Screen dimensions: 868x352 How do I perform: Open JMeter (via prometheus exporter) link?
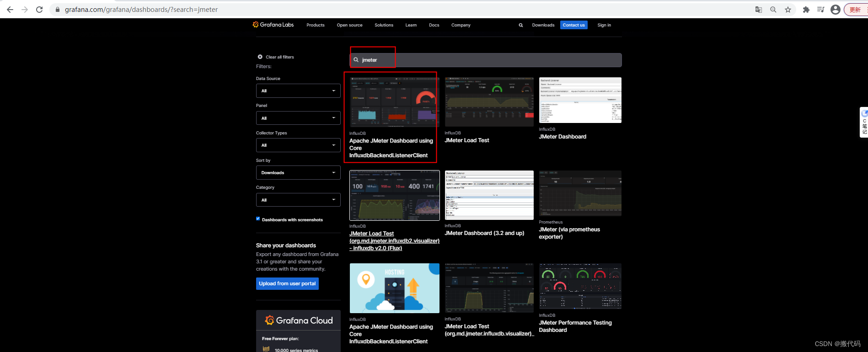[569, 233]
